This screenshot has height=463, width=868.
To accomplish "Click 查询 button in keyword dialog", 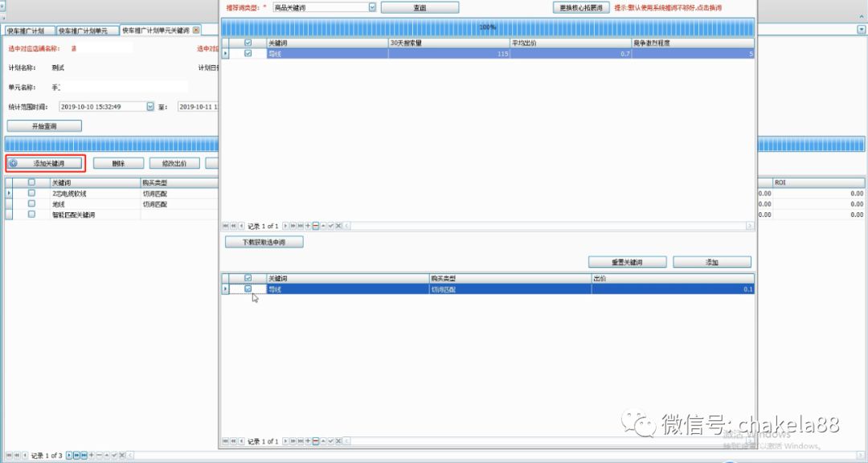I will pyautogui.click(x=420, y=8).
